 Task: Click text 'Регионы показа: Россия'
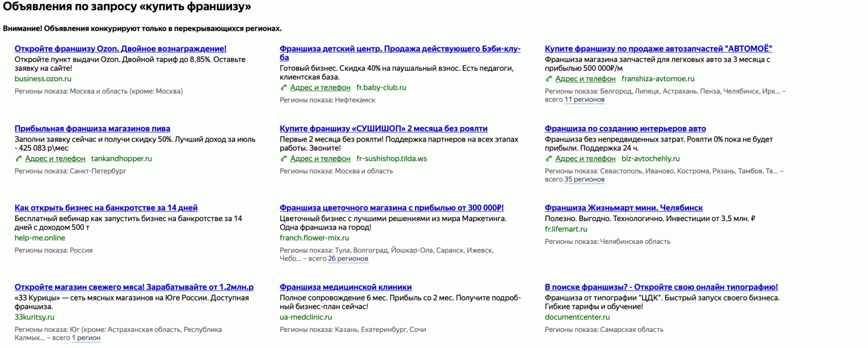point(53,251)
